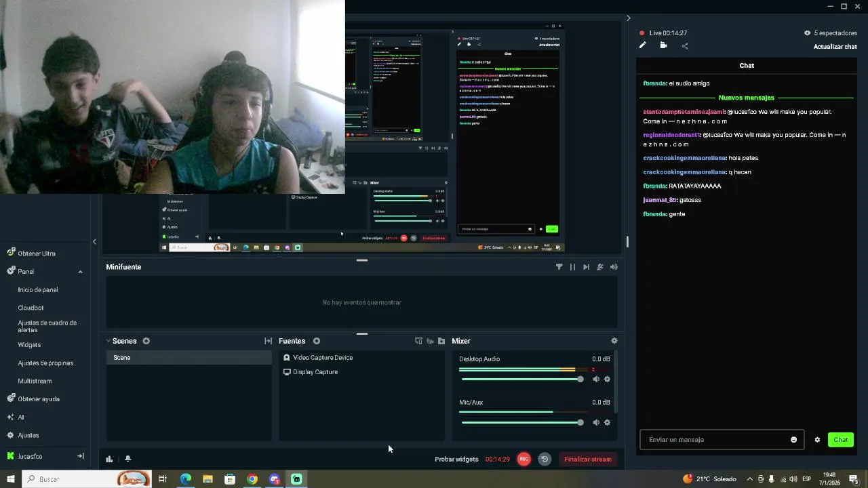Viewport: 868px width, 488px height.
Task: Log out using the icon beside lucasfco
Action: click(x=80, y=456)
